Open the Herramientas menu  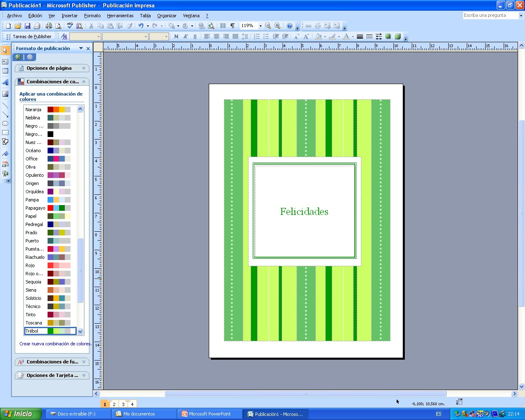coord(120,16)
